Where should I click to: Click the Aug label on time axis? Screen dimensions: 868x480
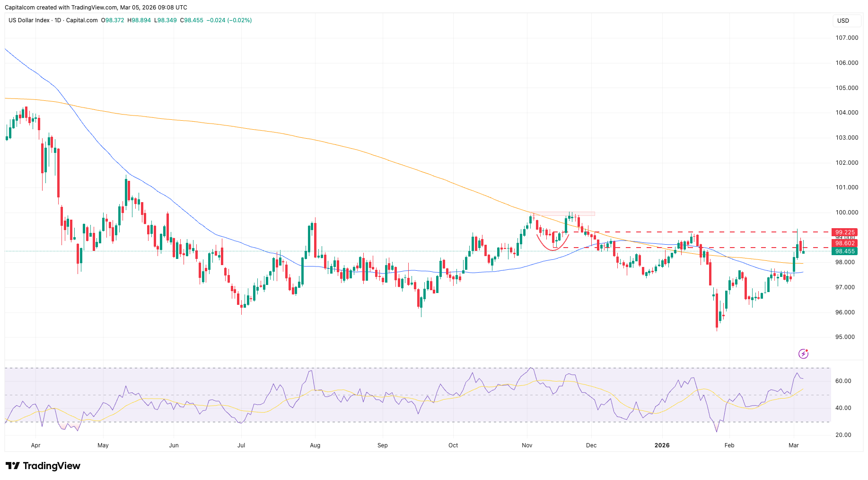[315, 445]
